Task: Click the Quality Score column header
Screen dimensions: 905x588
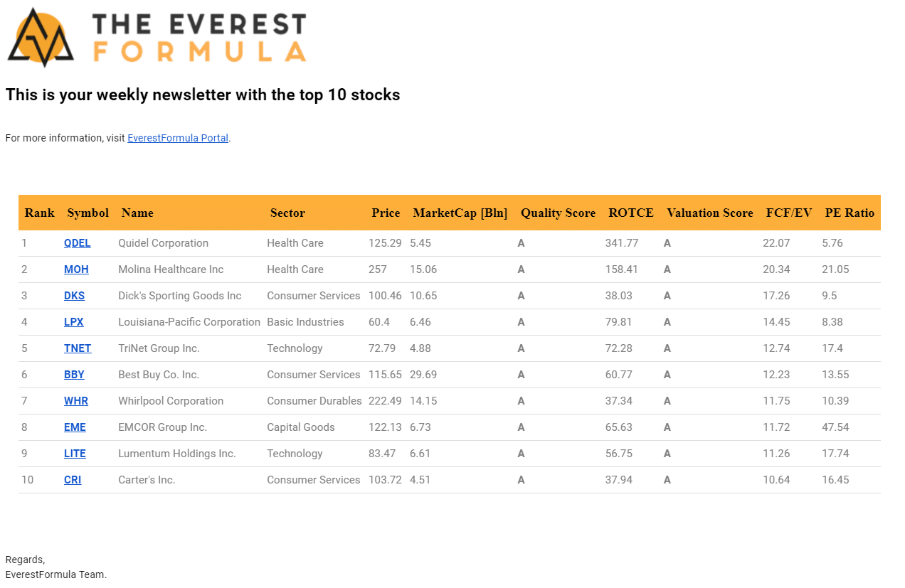Action: (x=558, y=213)
